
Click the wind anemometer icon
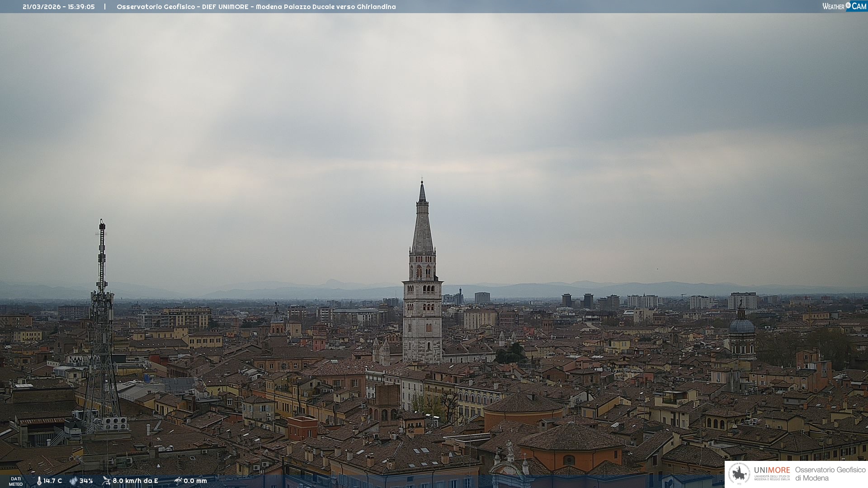point(106,481)
